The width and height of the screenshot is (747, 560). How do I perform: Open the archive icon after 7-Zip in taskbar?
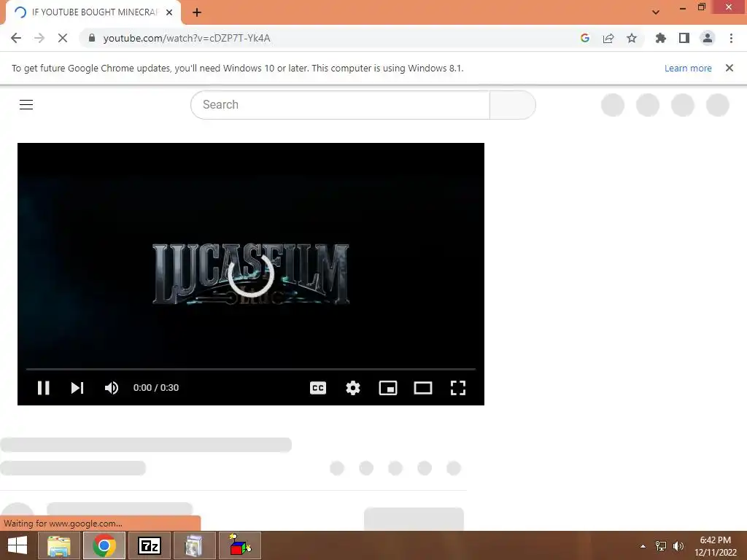click(x=194, y=545)
